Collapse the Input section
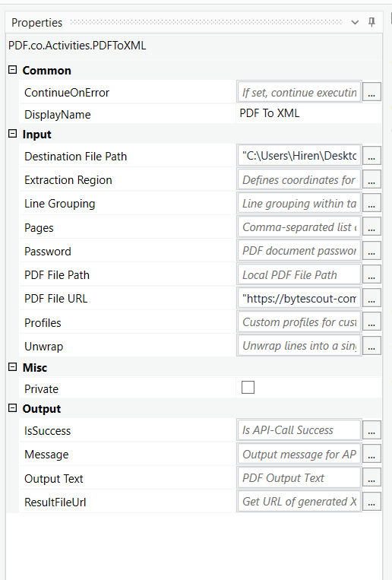 (x=13, y=134)
